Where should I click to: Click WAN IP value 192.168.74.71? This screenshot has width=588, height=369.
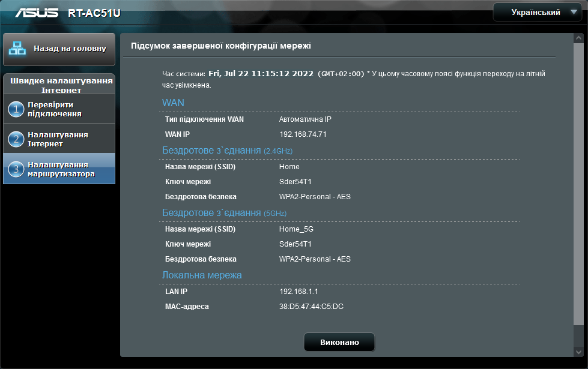pos(303,134)
